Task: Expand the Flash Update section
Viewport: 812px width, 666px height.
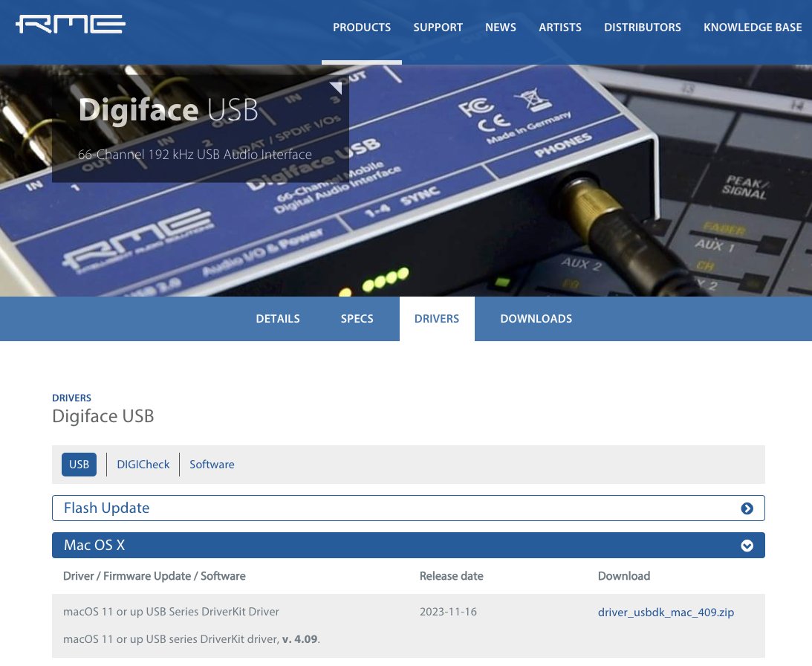Action: (x=408, y=508)
